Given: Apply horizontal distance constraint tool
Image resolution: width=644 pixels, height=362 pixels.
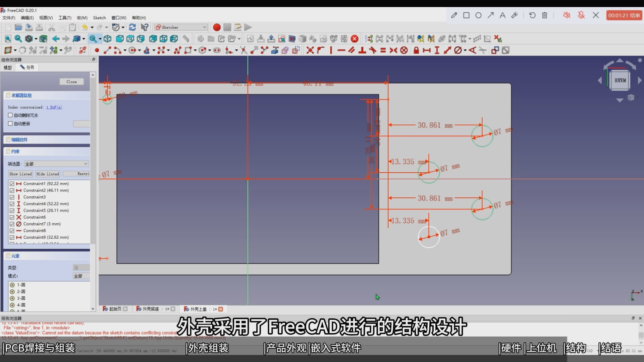Looking at the screenshot, I should coord(427,50).
